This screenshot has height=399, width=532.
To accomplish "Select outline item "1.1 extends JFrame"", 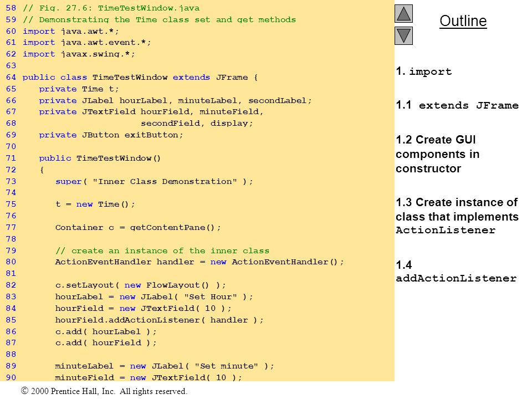I will tap(457, 105).
